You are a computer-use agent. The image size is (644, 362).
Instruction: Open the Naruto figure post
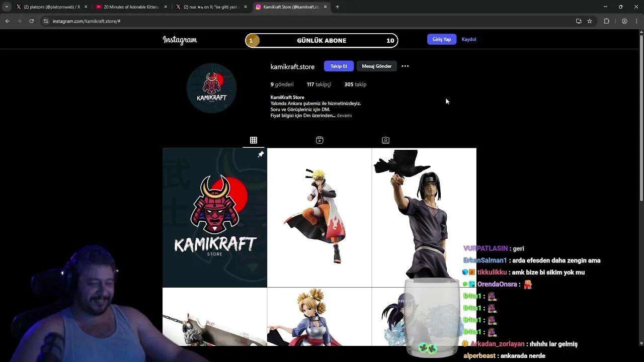(319, 218)
